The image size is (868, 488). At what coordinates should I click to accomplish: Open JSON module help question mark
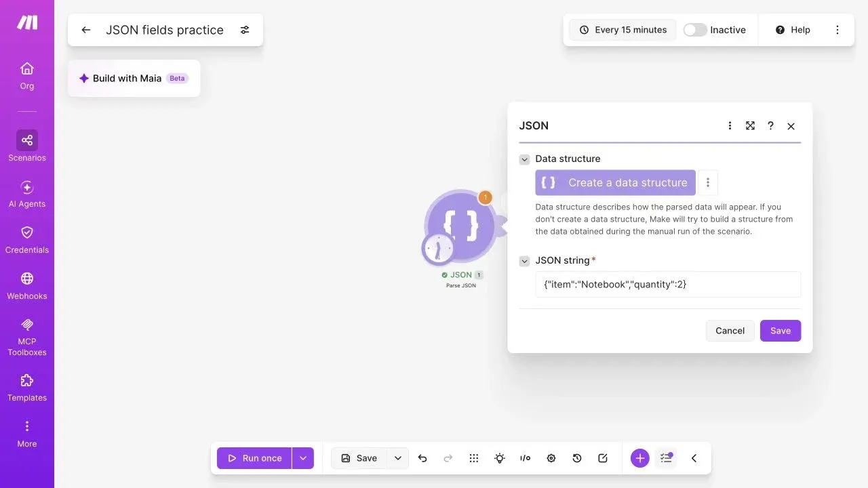770,126
